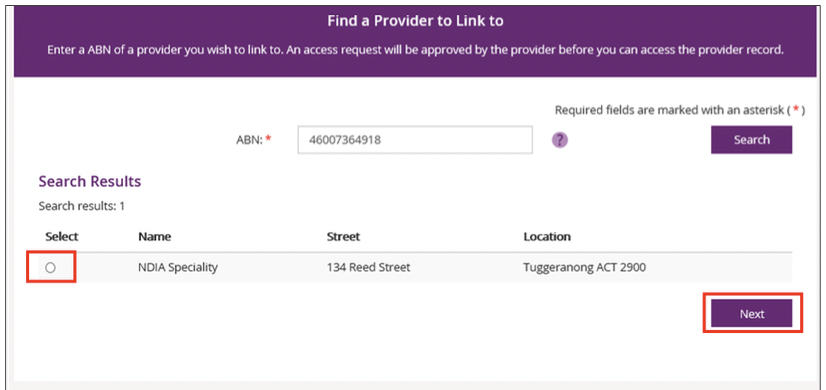Click the Search Results heading

click(90, 181)
